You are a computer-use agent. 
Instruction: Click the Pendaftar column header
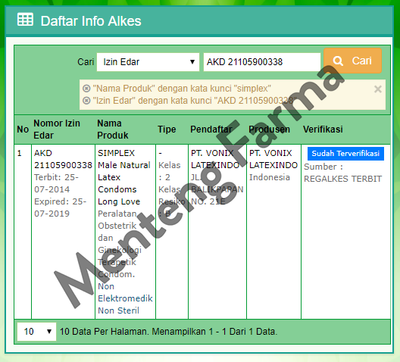[211, 129]
